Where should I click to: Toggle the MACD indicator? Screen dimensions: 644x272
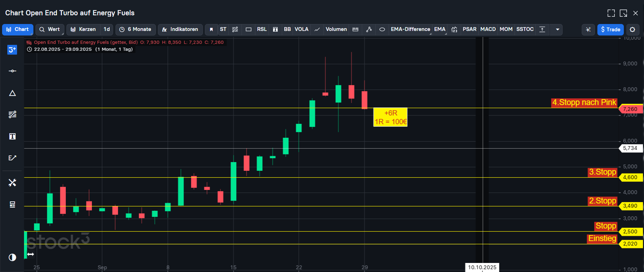[488, 30]
